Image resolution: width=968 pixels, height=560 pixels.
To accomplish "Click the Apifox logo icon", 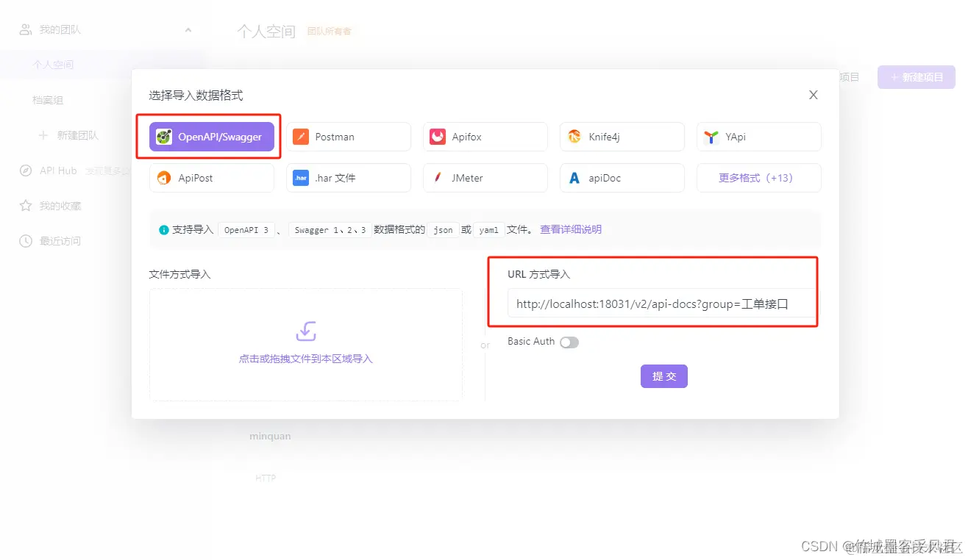I will pyautogui.click(x=438, y=137).
